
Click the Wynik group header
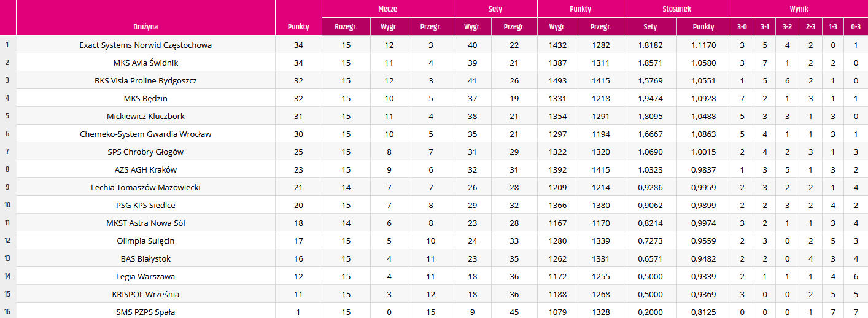799,9
